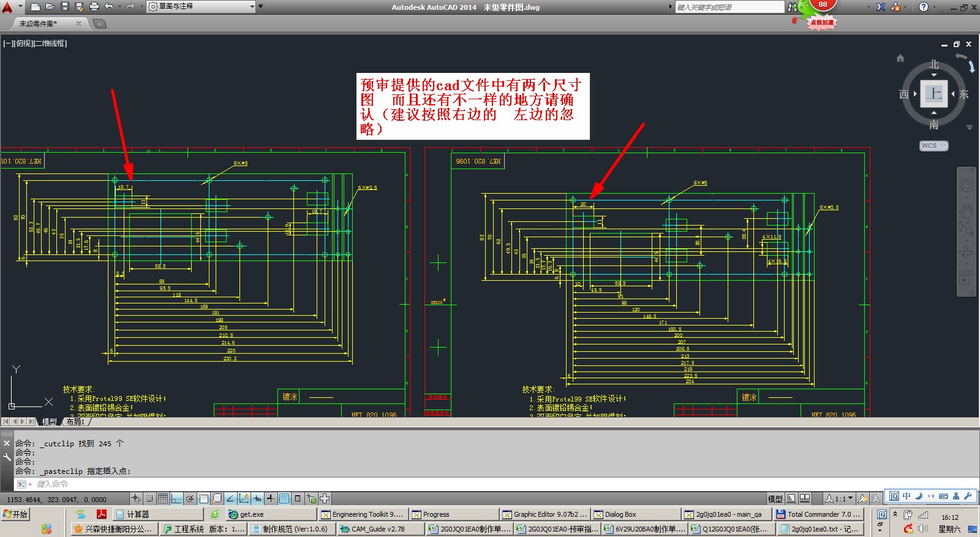
Task: Open the 草图与注释 workspace dropdown
Action: 201,7
